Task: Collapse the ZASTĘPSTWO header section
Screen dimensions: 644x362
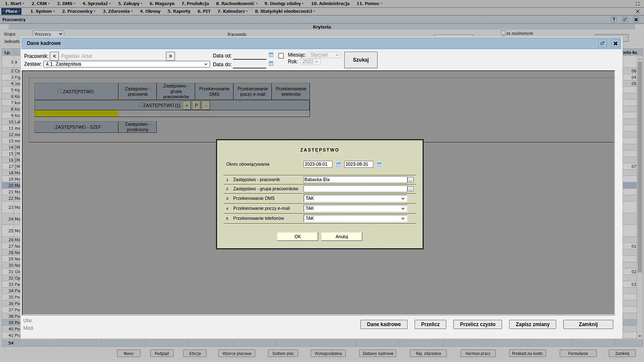Action: tap(59, 91)
